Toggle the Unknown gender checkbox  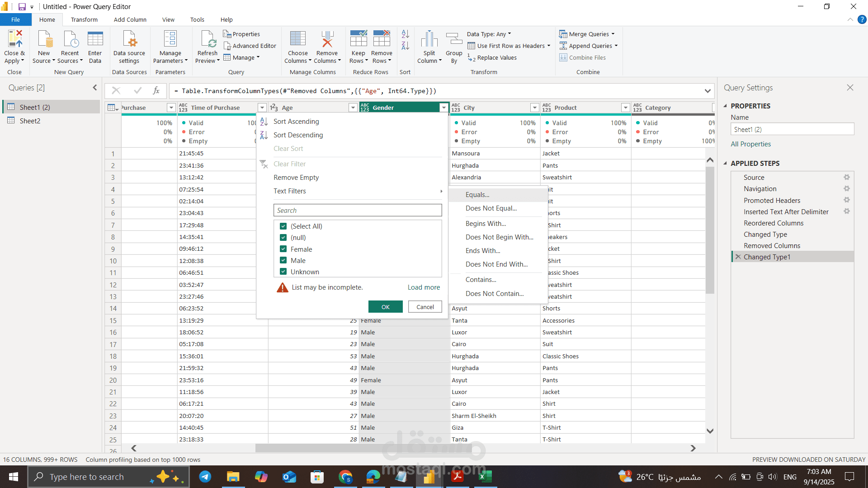(283, 272)
